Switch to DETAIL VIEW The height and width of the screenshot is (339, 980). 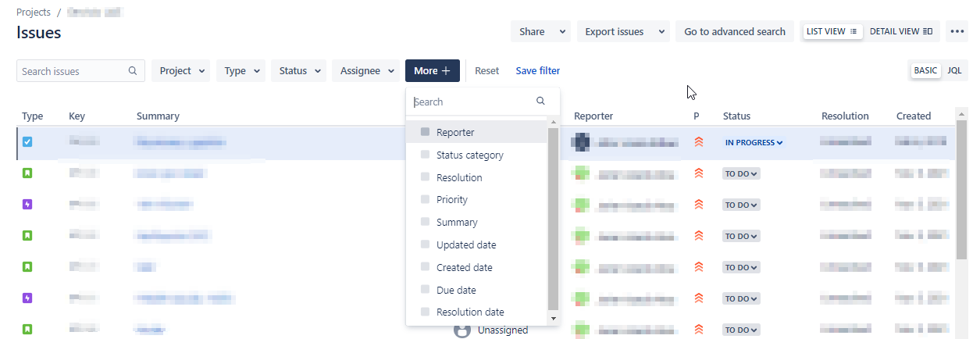tap(901, 31)
